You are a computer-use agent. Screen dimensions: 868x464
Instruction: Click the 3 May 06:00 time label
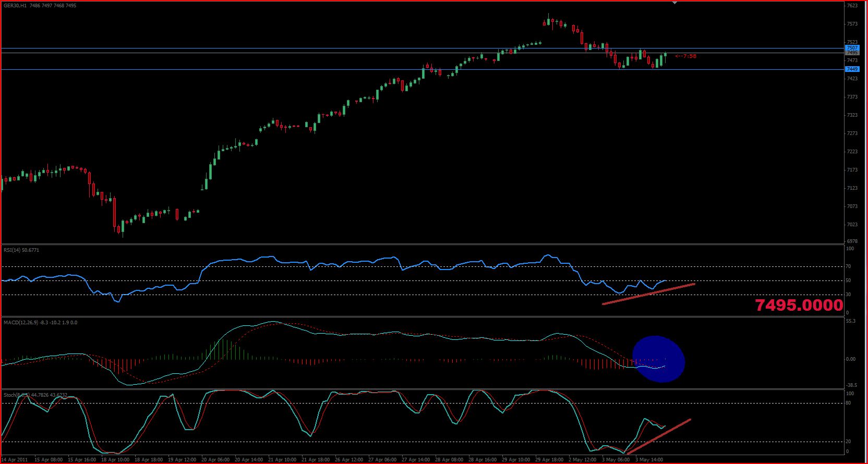coord(616,460)
